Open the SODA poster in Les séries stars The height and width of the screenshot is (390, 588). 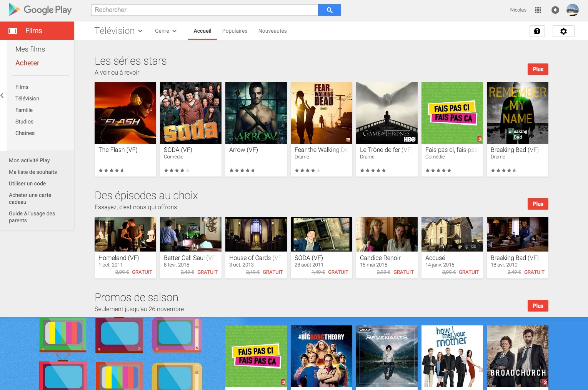pos(191,113)
